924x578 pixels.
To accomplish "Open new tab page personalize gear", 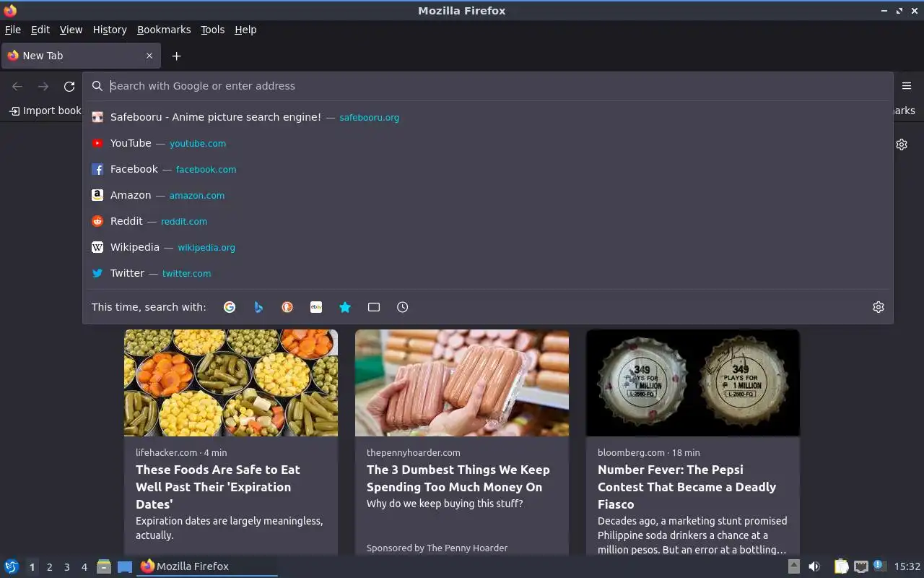I will point(902,144).
